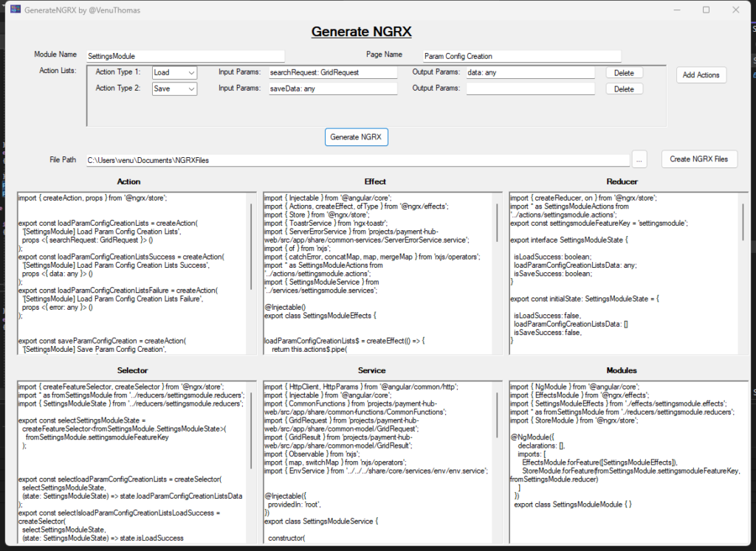Click the Create NGRX Files button
The image size is (756, 551).
(698, 159)
